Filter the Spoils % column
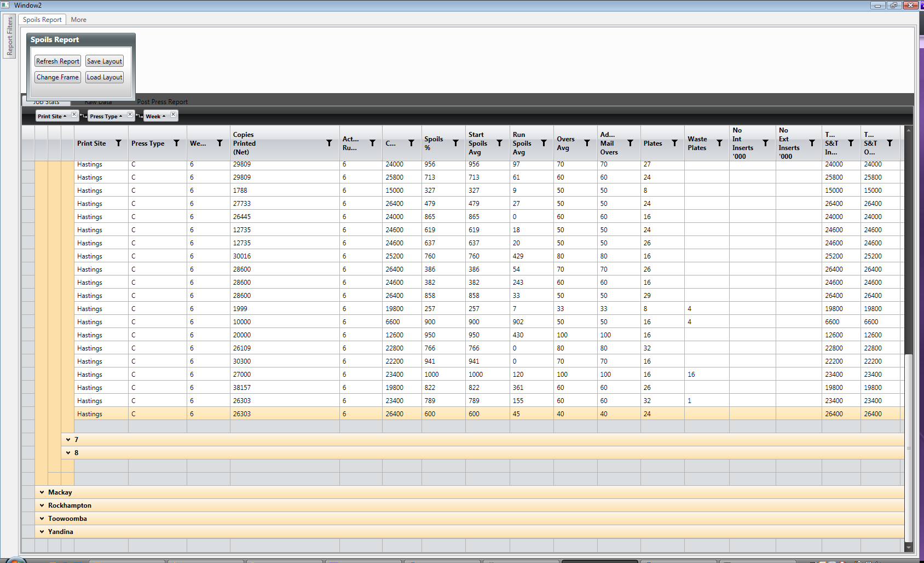The height and width of the screenshot is (563, 924). point(455,143)
